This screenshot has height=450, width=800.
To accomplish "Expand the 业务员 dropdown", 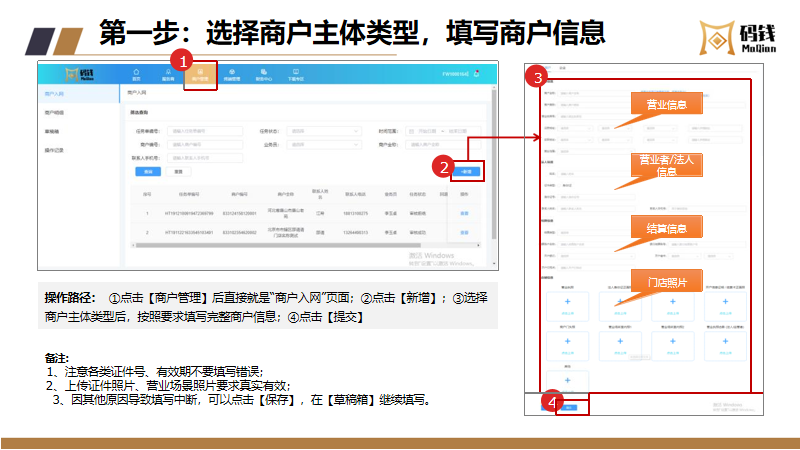I will (x=321, y=144).
